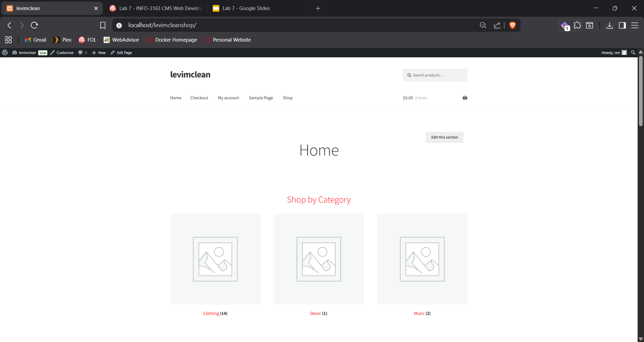Screen dimensions: 644x342
Task: Open the downloads icon in toolbar
Action: coord(609,25)
